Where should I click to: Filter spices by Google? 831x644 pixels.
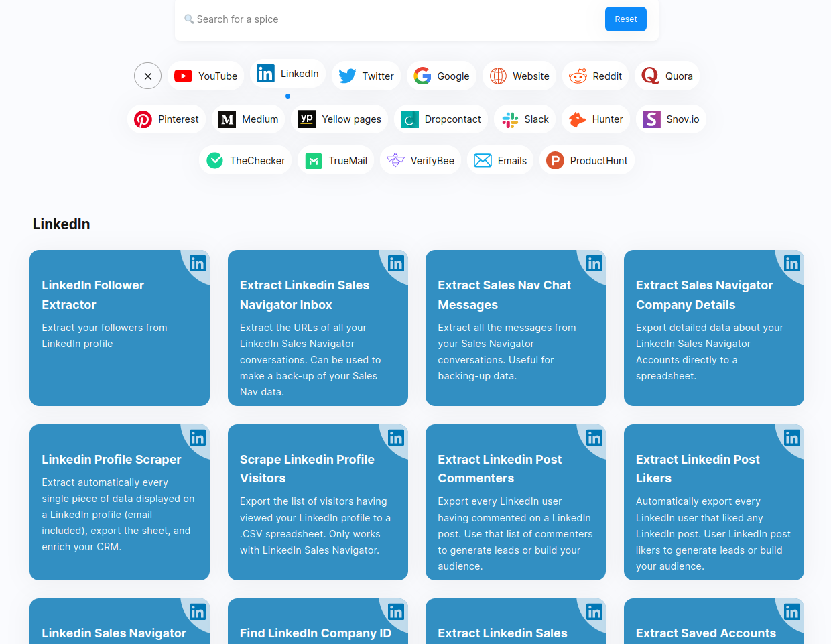442,76
